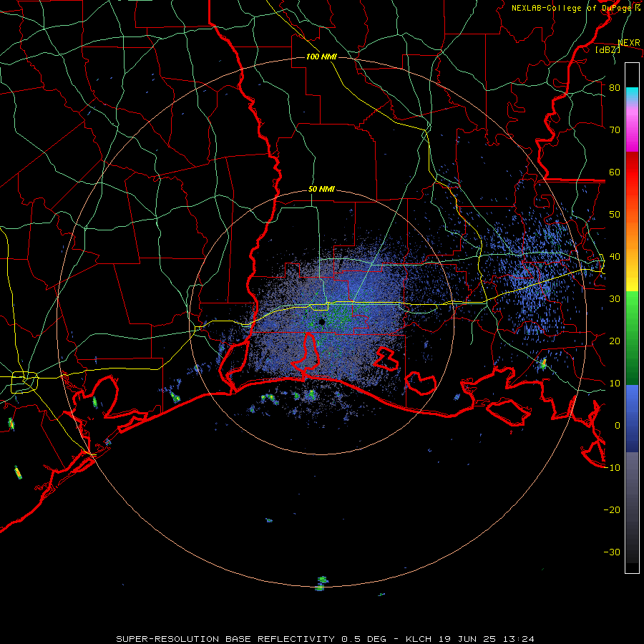Click the 60 dBZ scale label

point(615,172)
